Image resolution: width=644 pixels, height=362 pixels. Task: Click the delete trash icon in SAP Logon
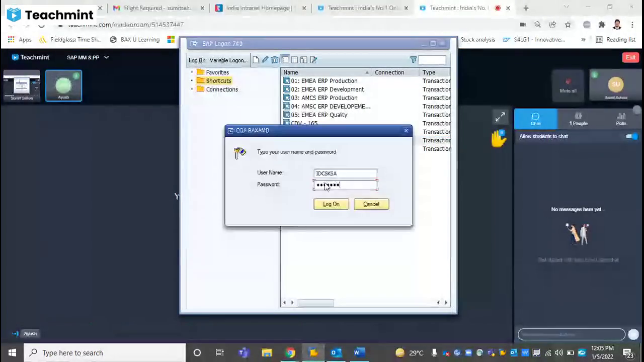click(275, 60)
